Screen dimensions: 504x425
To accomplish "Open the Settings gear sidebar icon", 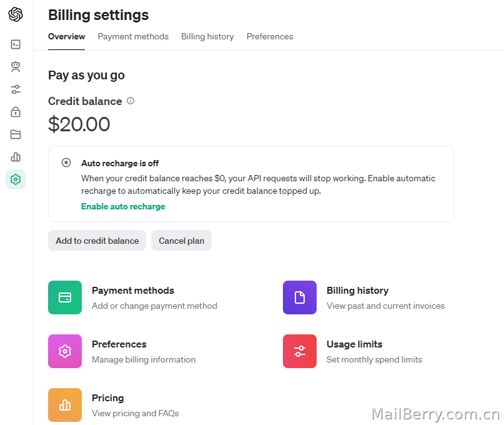I will tap(16, 179).
